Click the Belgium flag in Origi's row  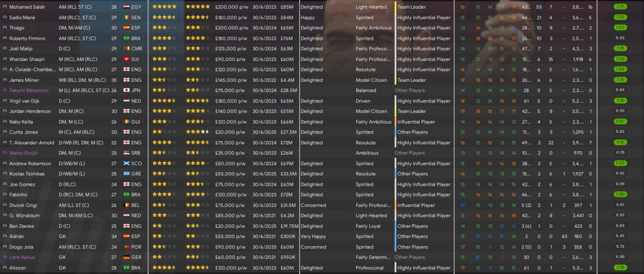click(127, 205)
